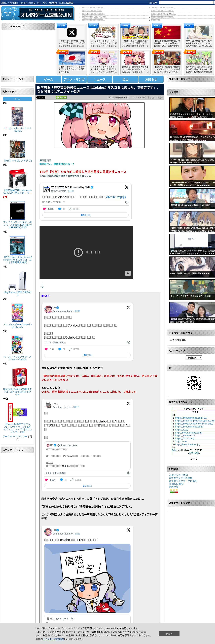Focus the 記事検索 search input field
The width and height of the screenshot is (215, 644).
(x=187, y=3)
